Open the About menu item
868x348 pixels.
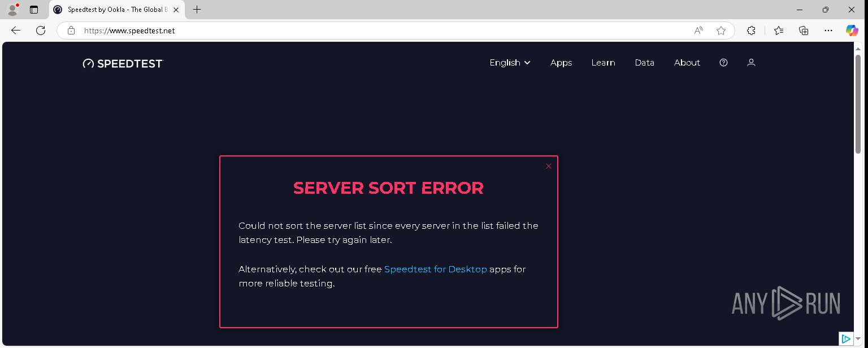click(687, 63)
